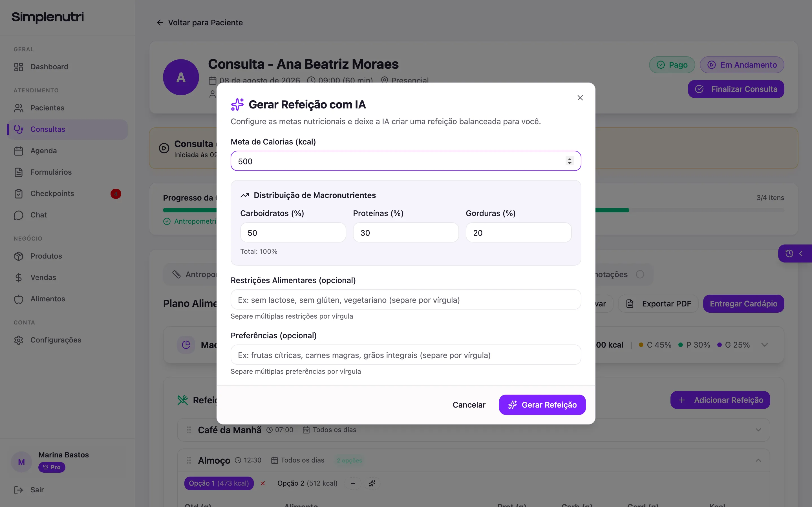Click the history panel toggle icon
Screen dimensions: 812x507
click(x=789, y=253)
